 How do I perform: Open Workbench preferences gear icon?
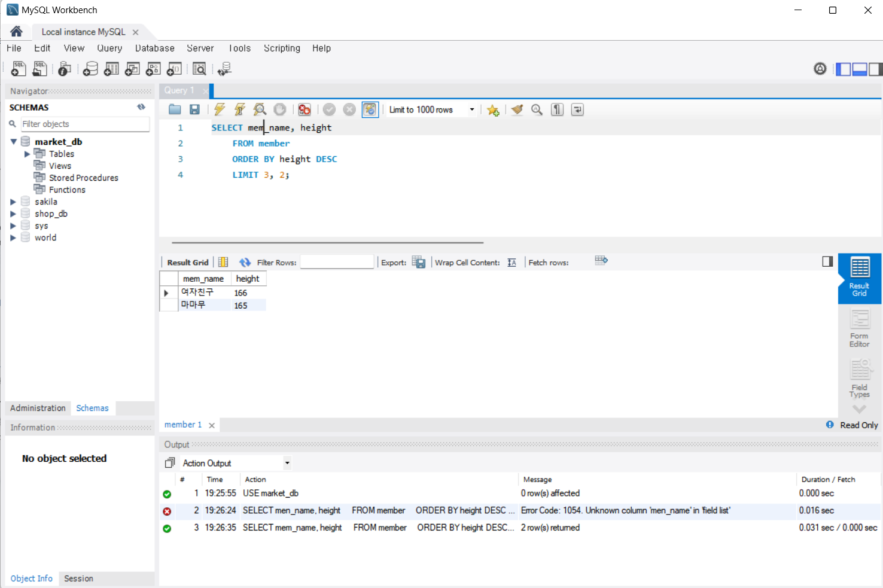click(820, 69)
